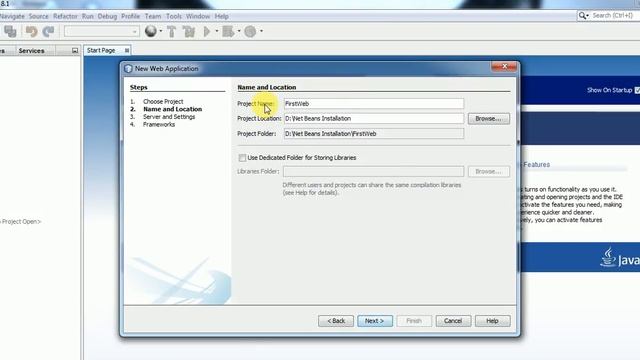Open the Debug menu

click(107, 16)
